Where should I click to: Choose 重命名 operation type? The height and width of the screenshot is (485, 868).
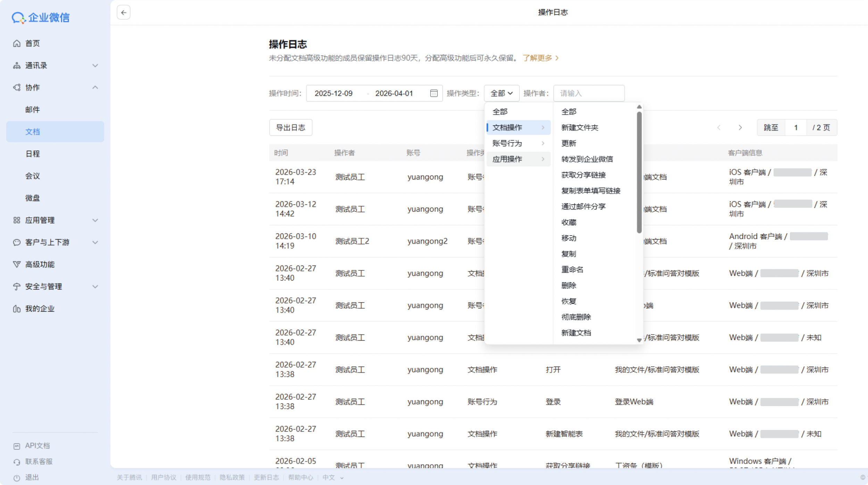(572, 270)
